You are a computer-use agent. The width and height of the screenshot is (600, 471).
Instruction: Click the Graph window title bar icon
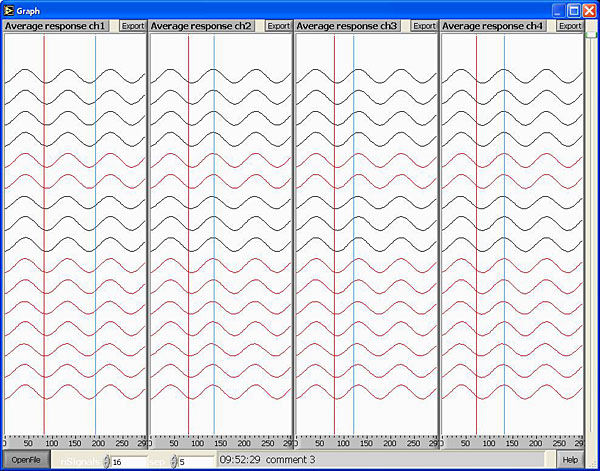[x=8, y=10]
